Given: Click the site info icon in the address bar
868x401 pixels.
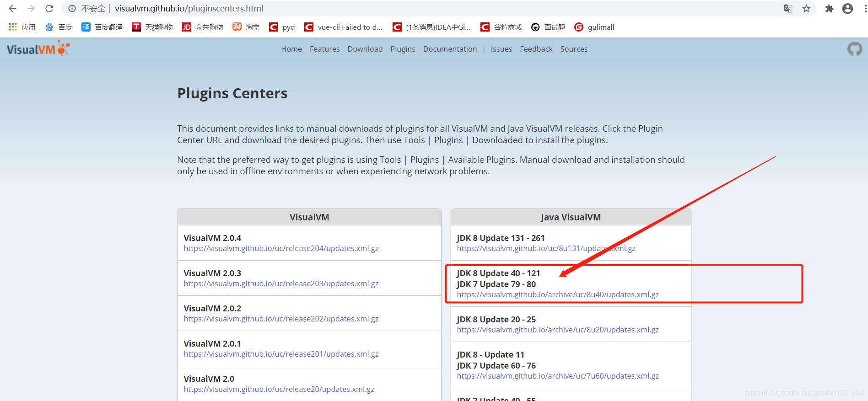Looking at the screenshot, I should tap(72, 9).
